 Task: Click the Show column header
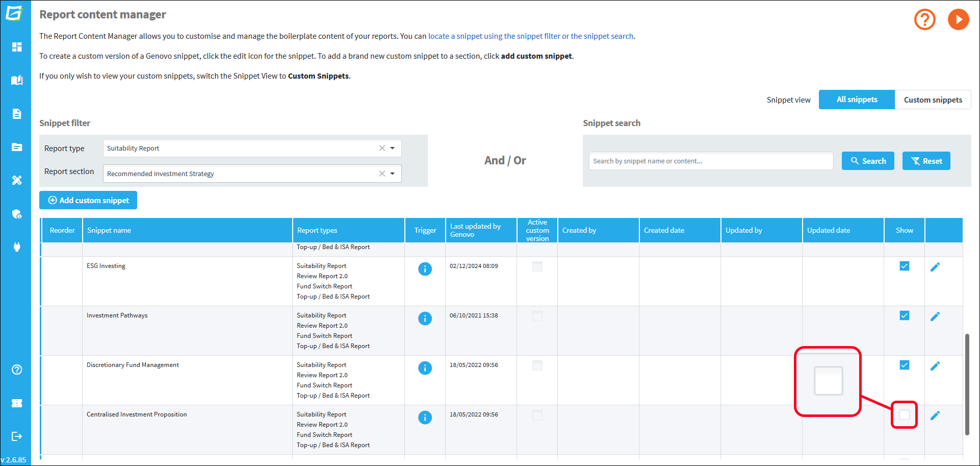pos(905,230)
